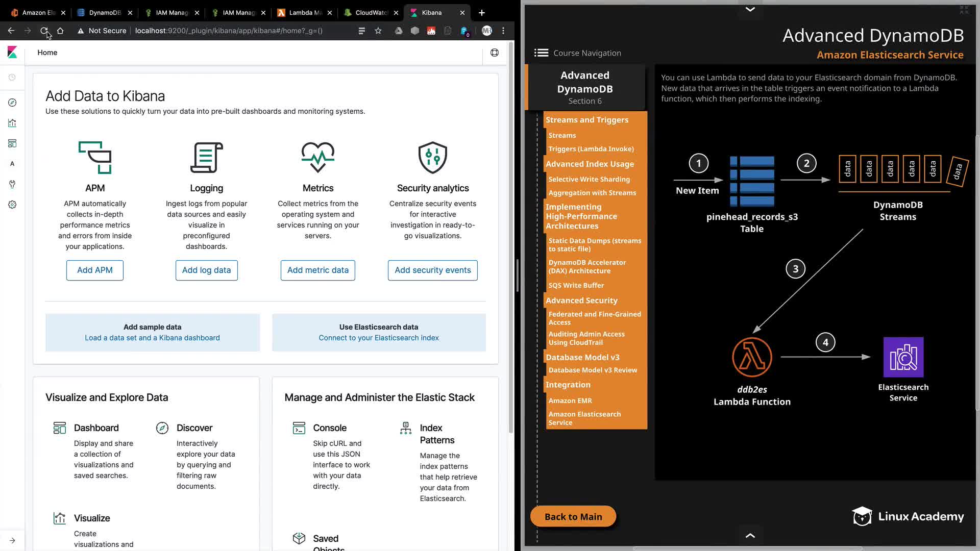Open Visualize from sidebar chart icon

[12, 123]
